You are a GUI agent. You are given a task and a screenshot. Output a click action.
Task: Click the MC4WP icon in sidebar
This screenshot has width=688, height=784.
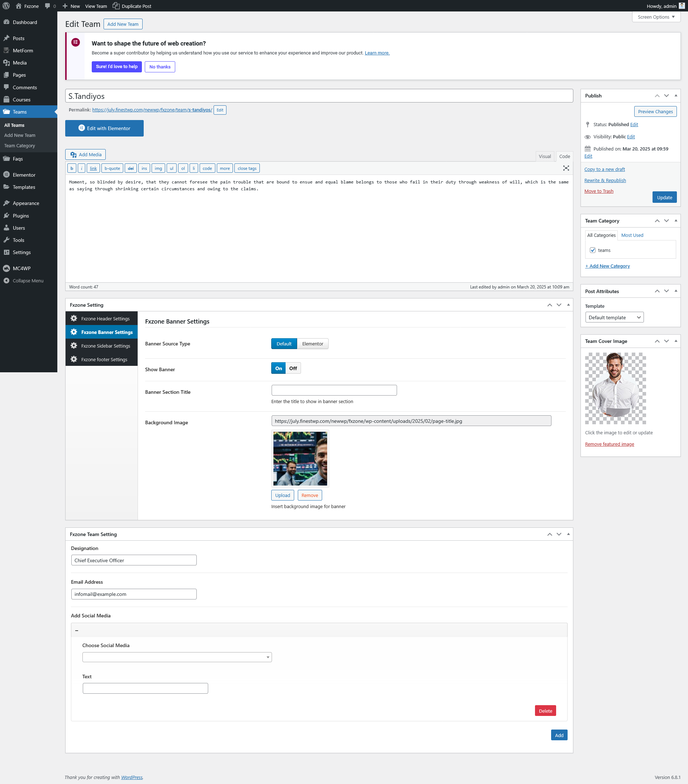pyautogui.click(x=6, y=268)
